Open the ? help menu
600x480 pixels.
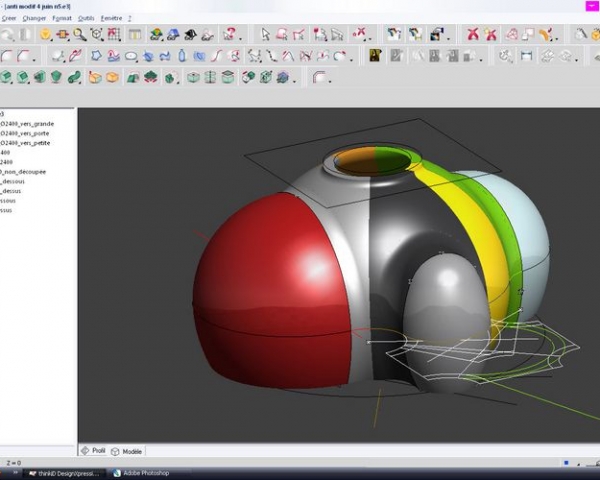tap(130, 18)
